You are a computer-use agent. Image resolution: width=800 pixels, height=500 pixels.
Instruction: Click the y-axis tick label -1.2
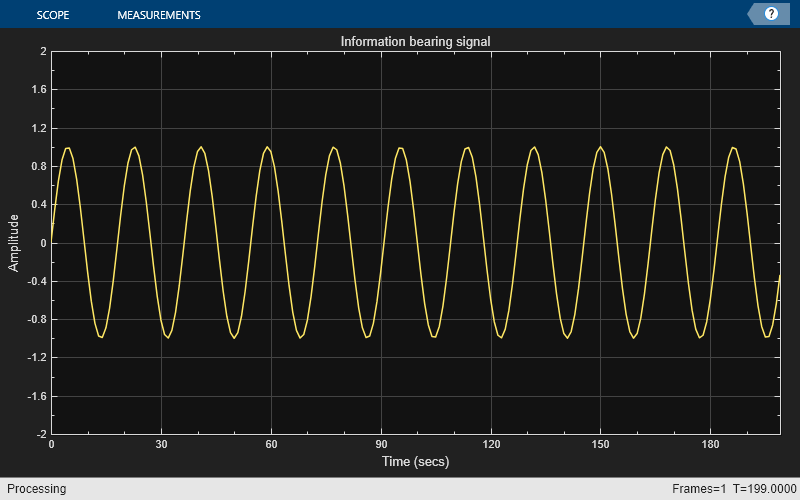tap(37, 358)
